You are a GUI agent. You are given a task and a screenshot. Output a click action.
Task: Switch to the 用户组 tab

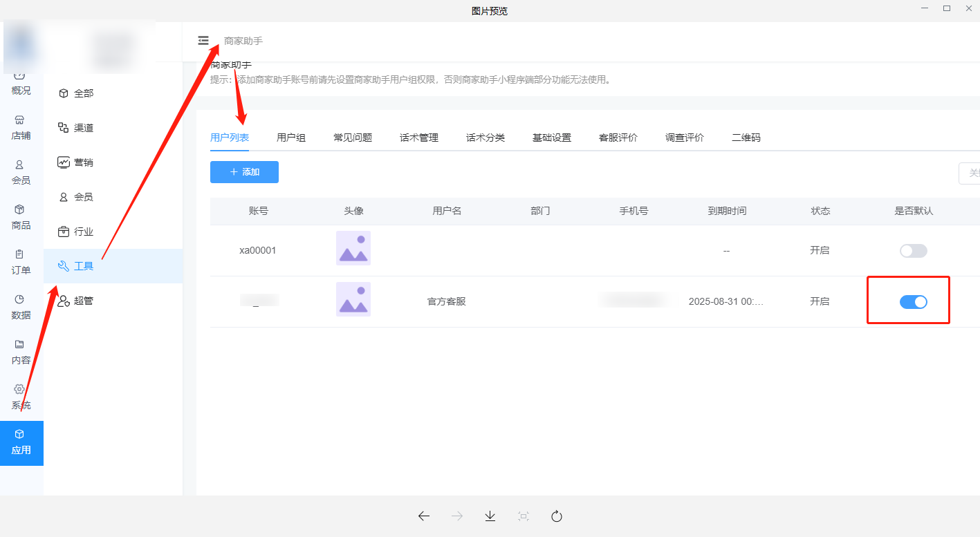point(290,137)
